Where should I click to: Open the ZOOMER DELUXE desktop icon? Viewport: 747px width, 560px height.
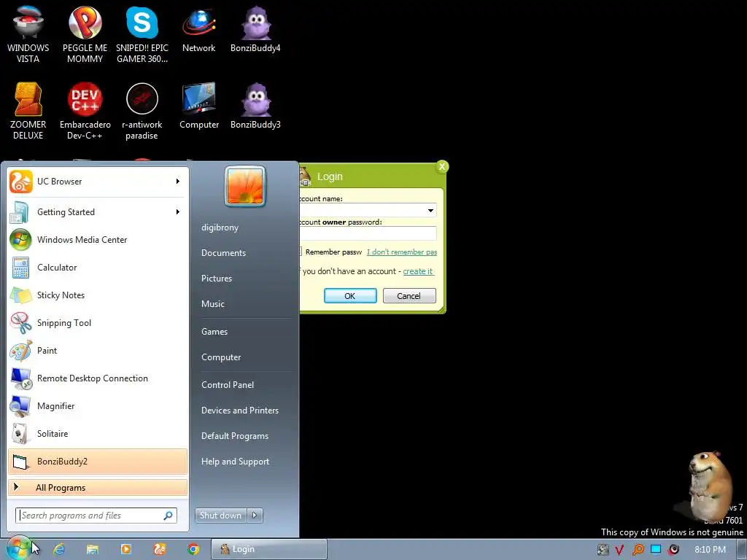(x=28, y=111)
